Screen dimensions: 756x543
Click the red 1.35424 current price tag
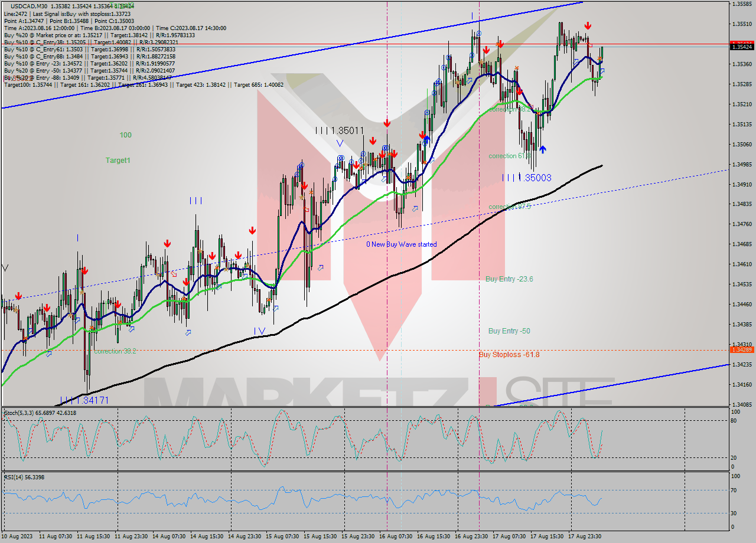741,42
